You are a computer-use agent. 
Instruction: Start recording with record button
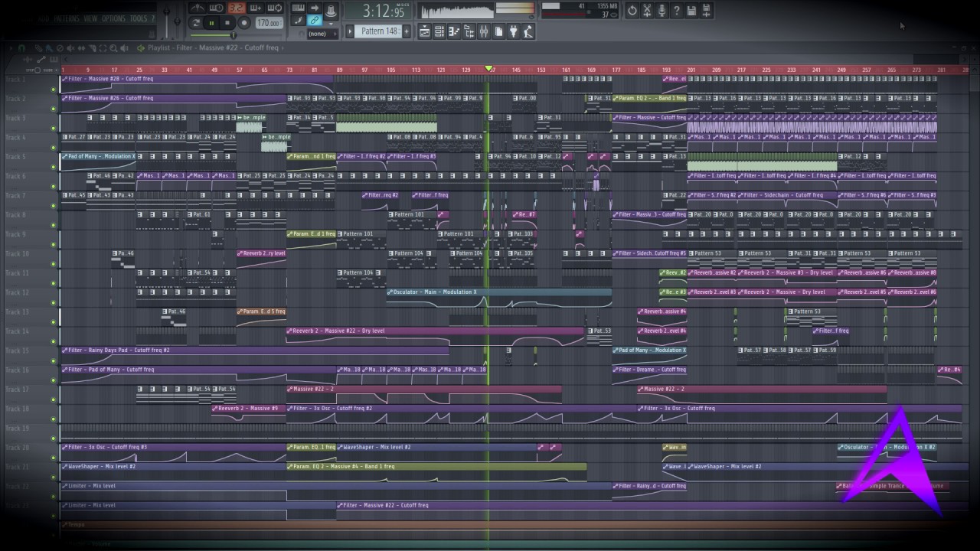244,23
